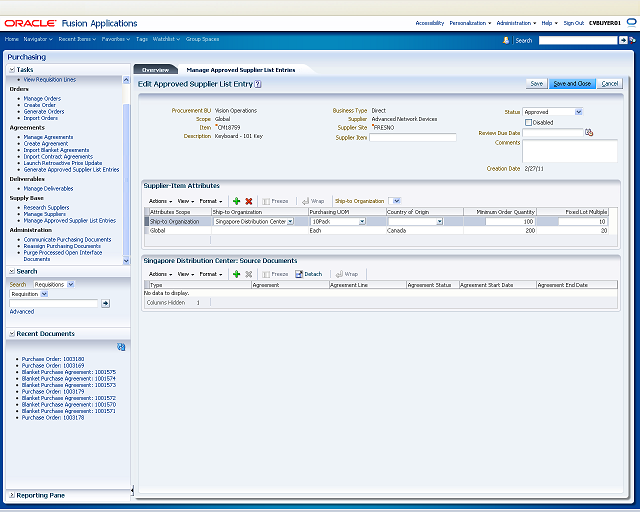This screenshot has height=512, width=640.
Task: Click the icon right of the top search go arrow
Action: point(632,40)
